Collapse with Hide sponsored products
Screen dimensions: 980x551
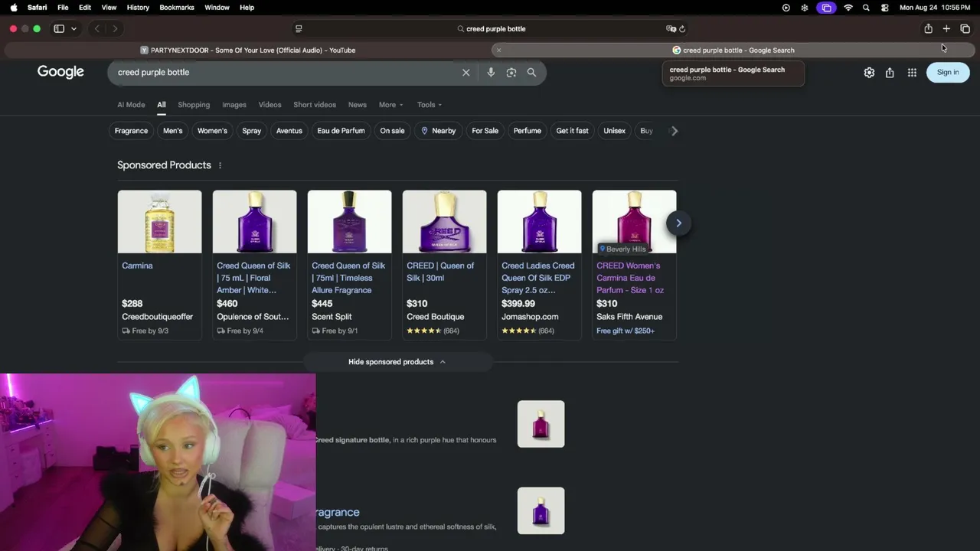tap(397, 362)
